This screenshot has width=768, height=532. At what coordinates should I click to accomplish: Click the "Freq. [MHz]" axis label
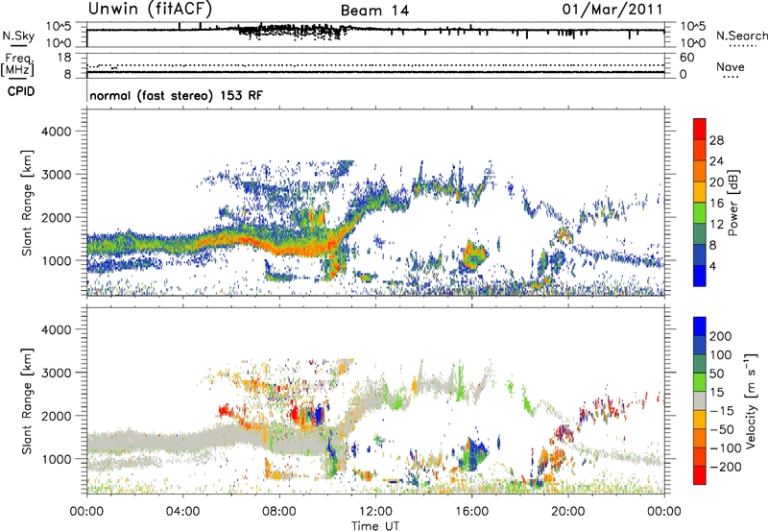[x=17, y=64]
